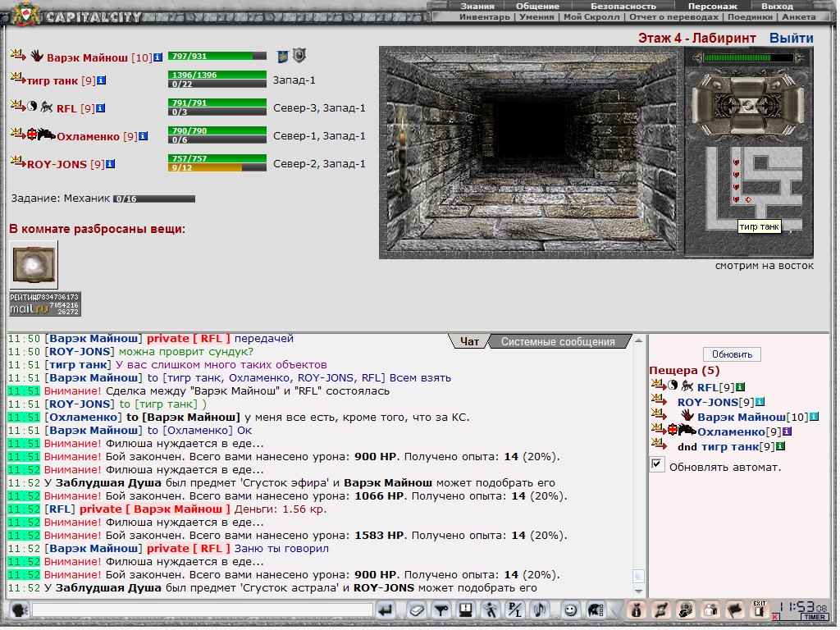840x630 pixels.
Task: Open the smiley emoticons picker
Action: pos(570,610)
